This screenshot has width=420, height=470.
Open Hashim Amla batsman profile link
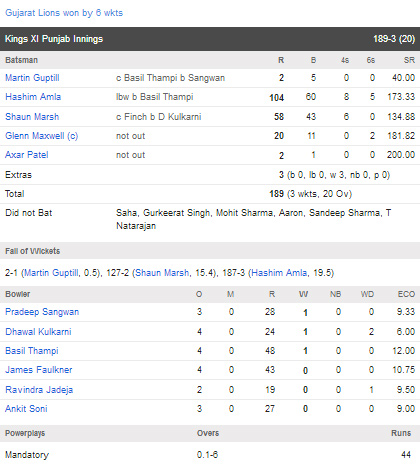click(x=33, y=97)
